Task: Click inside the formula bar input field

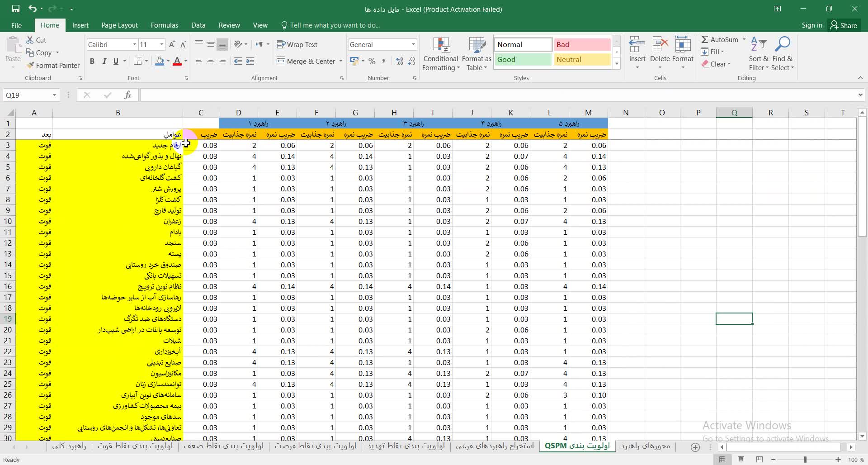Action: coord(497,95)
